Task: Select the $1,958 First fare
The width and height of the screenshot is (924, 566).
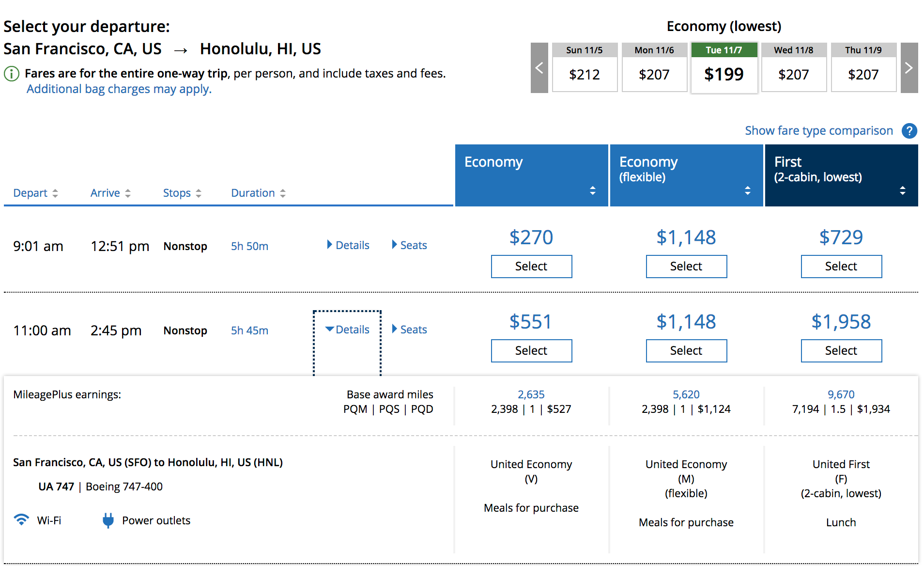Action: coord(841,351)
